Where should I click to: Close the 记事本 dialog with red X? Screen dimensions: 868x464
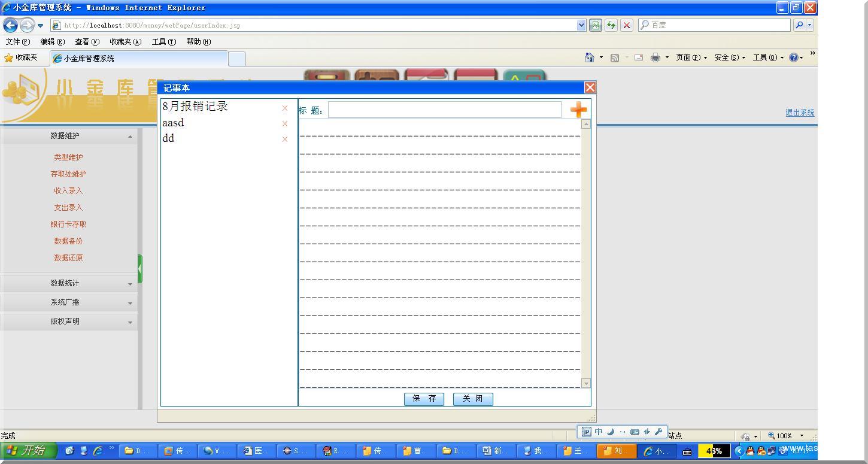tap(590, 88)
